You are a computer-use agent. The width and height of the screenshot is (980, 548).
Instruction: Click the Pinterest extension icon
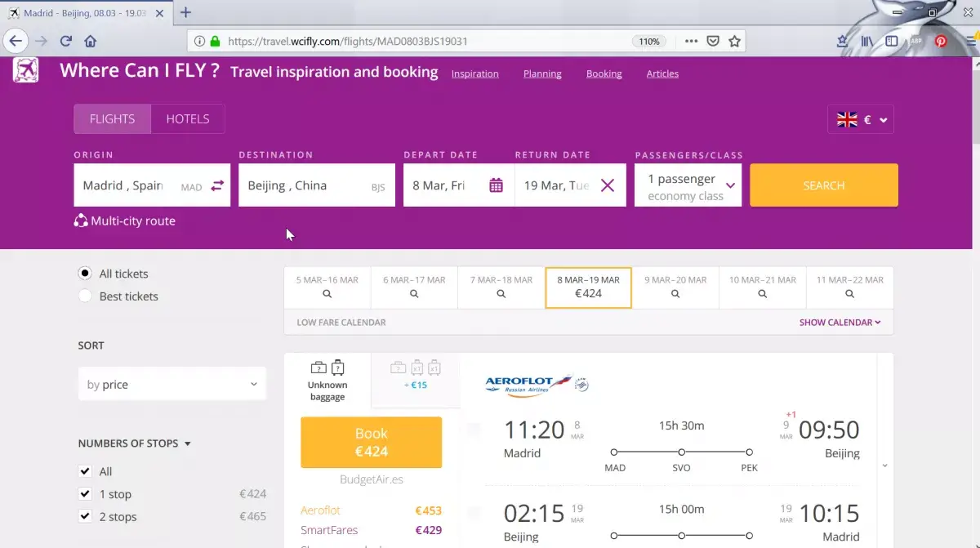coord(941,41)
